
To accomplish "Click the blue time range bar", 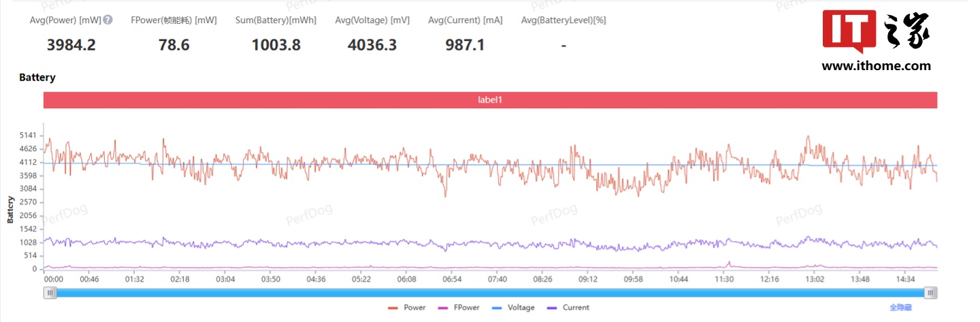I will (490, 293).
